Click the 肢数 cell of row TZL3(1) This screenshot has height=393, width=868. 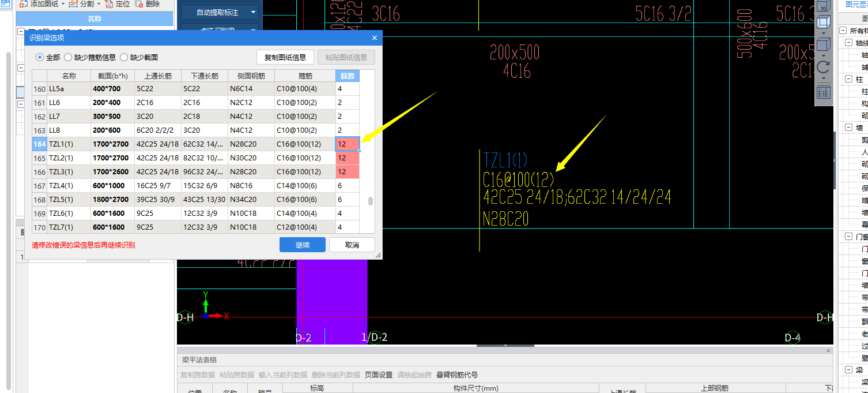point(348,171)
